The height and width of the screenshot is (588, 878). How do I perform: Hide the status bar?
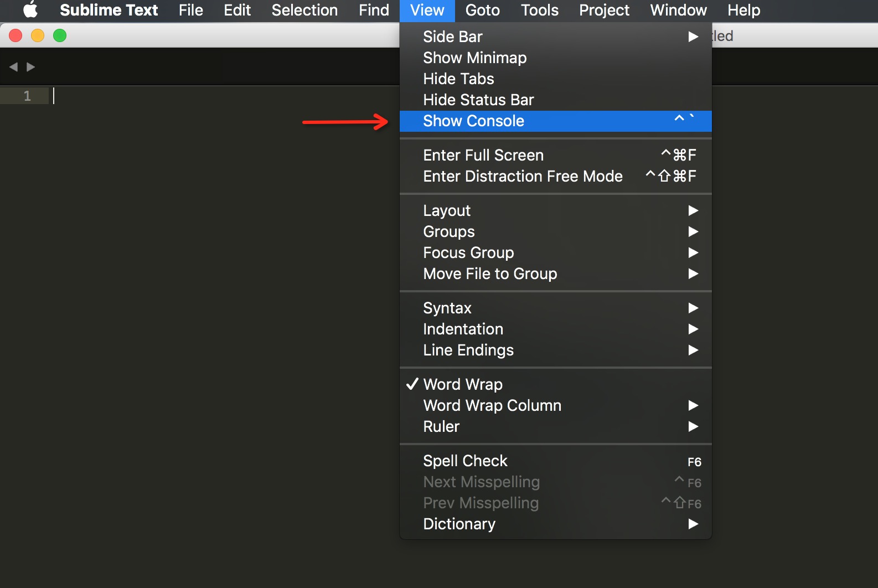click(x=478, y=100)
